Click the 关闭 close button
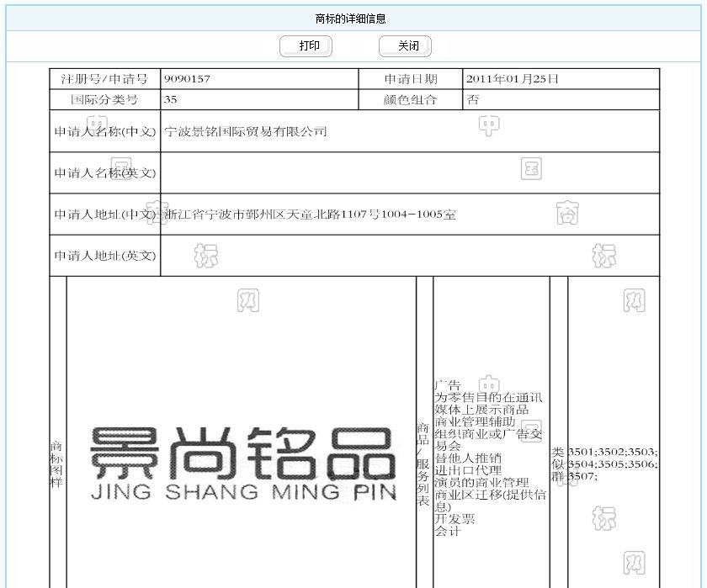The width and height of the screenshot is (707, 588). [x=405, y=46]
